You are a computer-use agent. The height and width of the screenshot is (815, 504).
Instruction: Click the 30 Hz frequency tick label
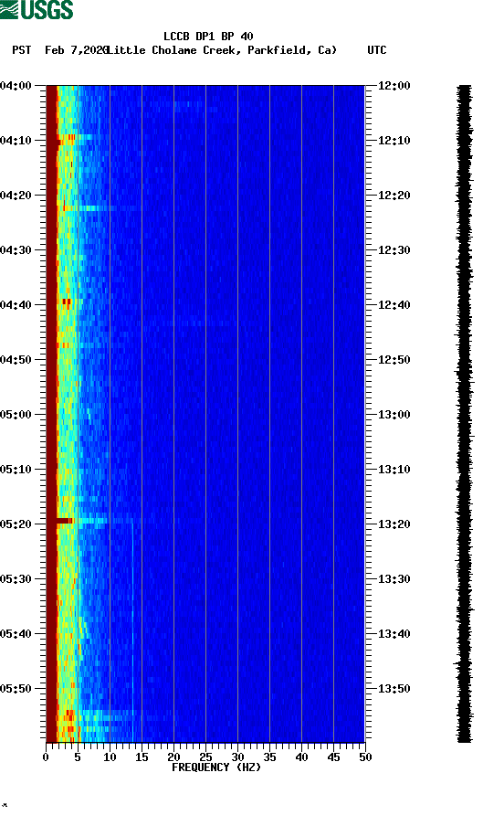237,757
